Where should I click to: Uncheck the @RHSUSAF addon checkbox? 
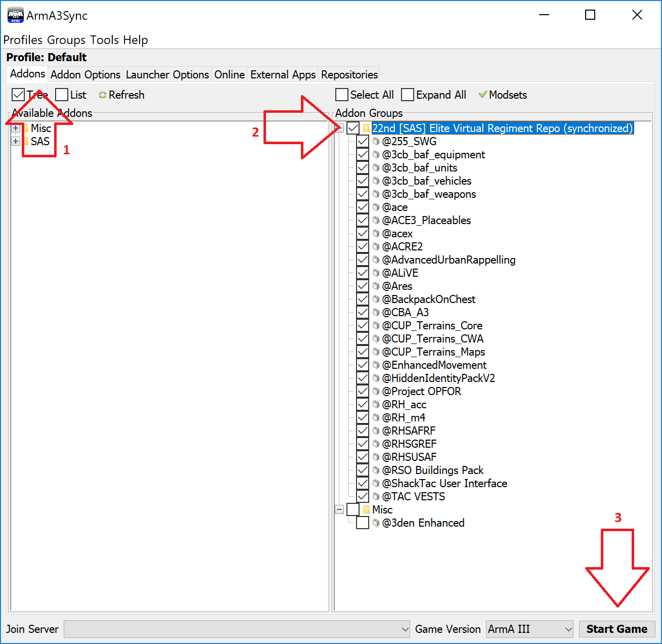[362, 457]
